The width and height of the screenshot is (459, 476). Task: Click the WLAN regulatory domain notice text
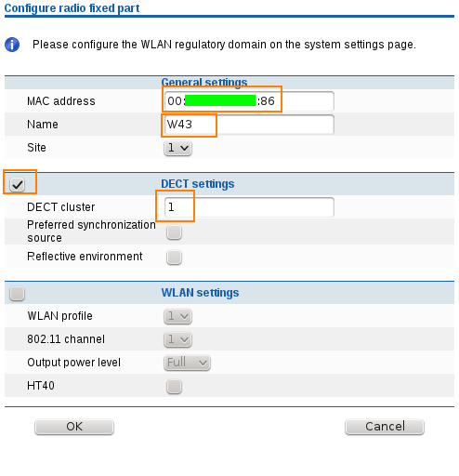(x=224, y=45)
